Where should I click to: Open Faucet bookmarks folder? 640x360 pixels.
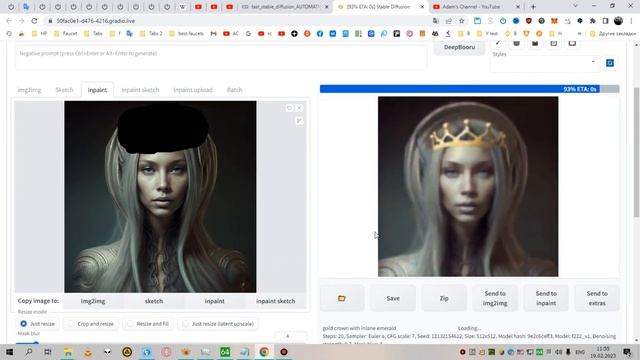pyautogui.click(x=66, y=33)
